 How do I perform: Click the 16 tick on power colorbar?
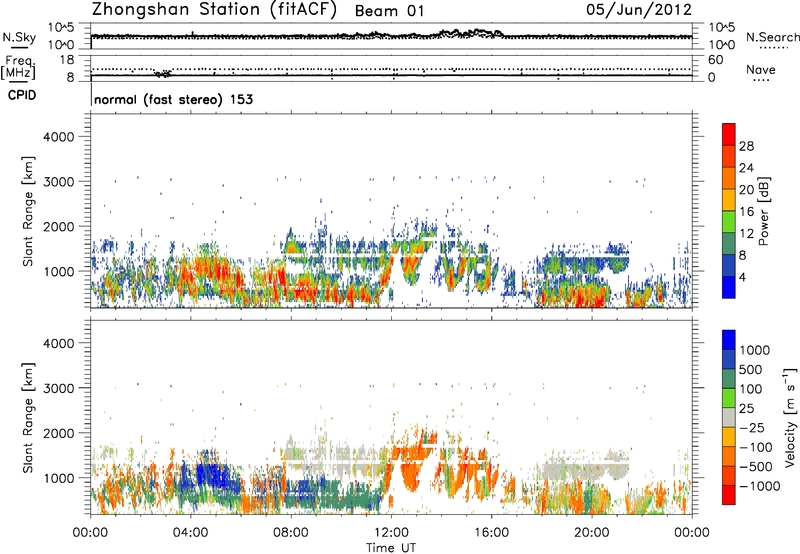pos(746,212)
